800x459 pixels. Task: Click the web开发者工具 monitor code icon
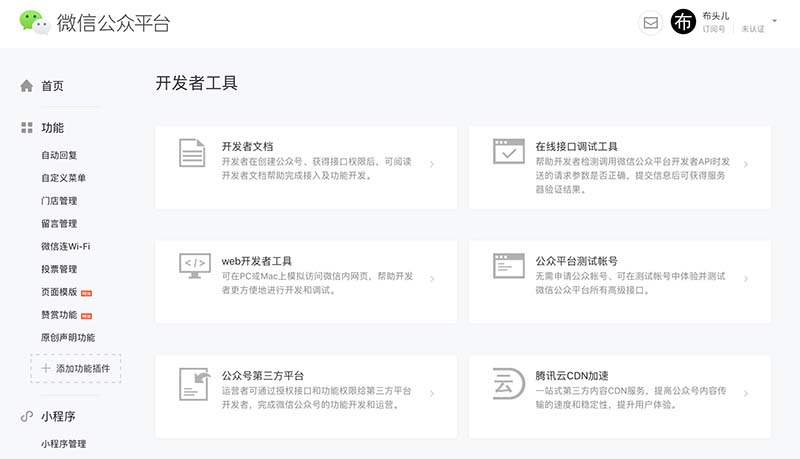[x=195, y=266]
